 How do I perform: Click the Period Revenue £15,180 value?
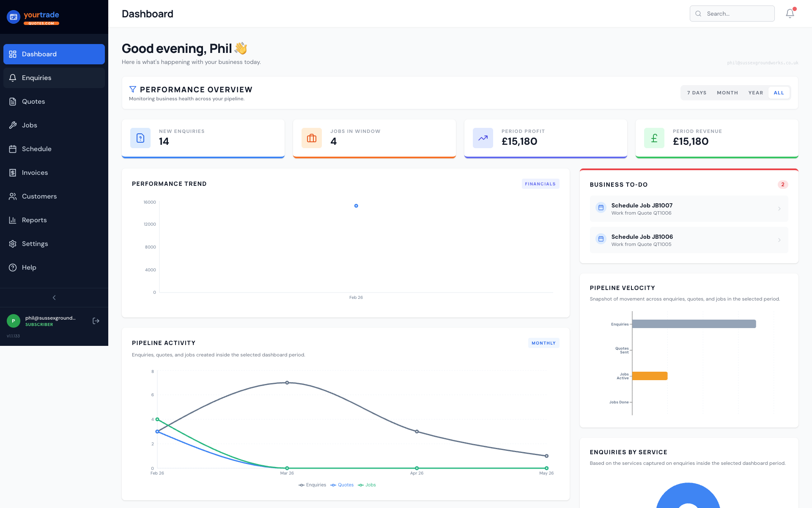coord(691,141)
